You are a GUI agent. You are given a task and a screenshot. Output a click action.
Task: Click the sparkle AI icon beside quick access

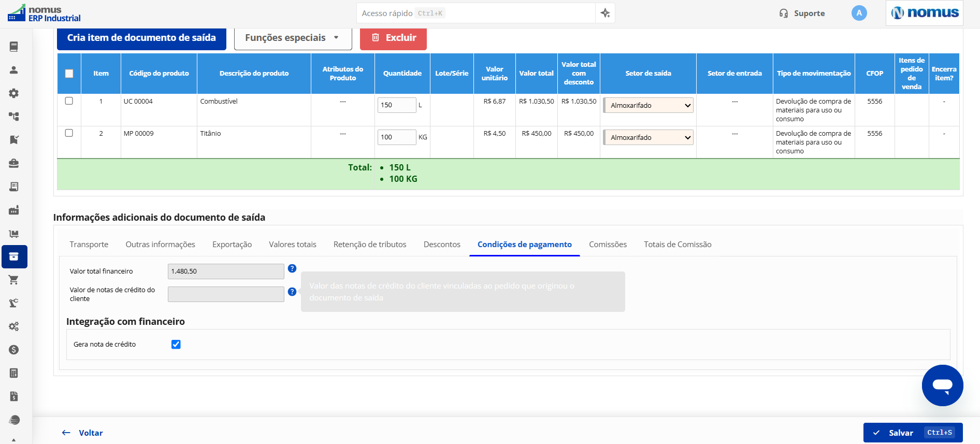(x=605, y=13)
